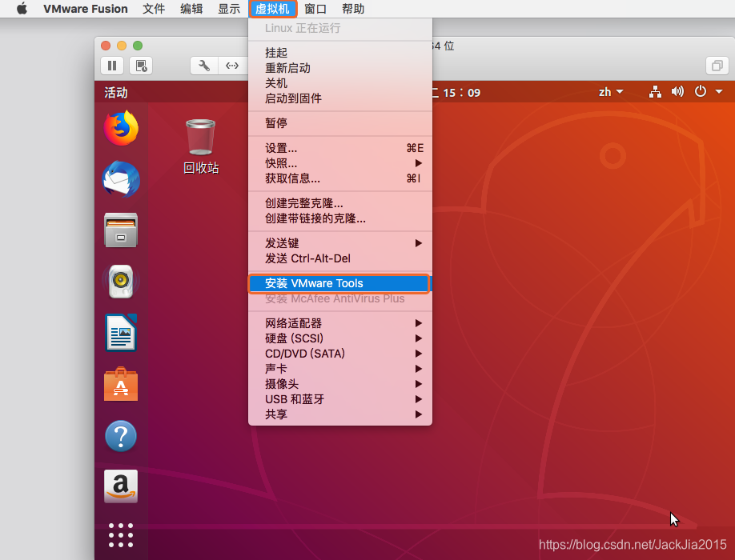Open the 文件 menu
The height and width of the screenshot is (560, 735).
click(x=154, y=9)
